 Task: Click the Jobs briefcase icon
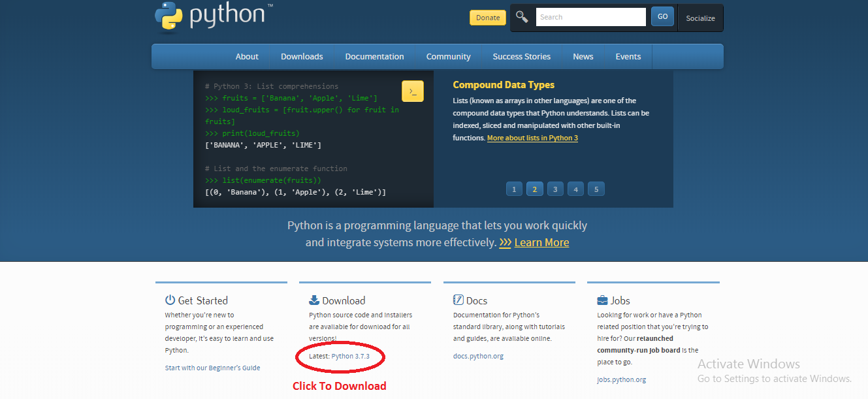tap(602, 300)
